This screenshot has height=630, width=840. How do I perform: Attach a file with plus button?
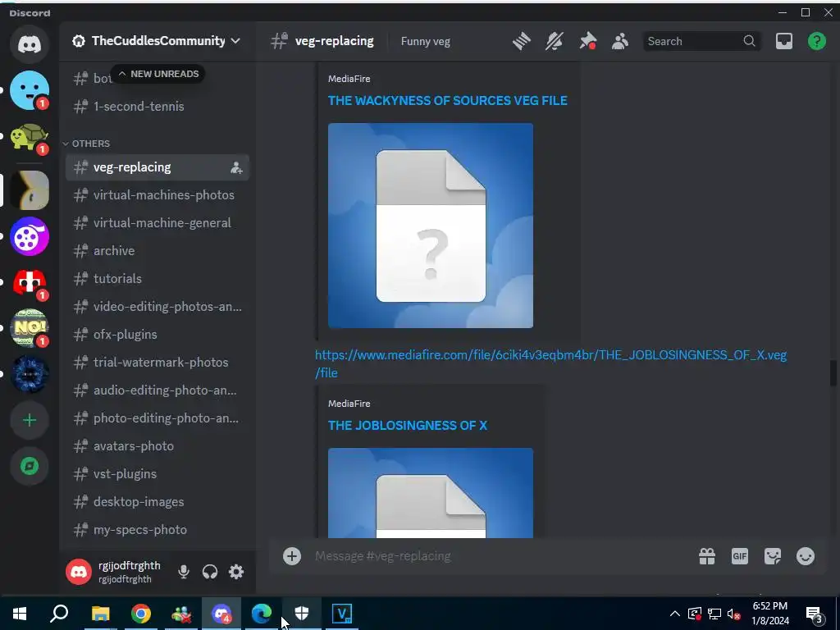(x=292, y=556)
